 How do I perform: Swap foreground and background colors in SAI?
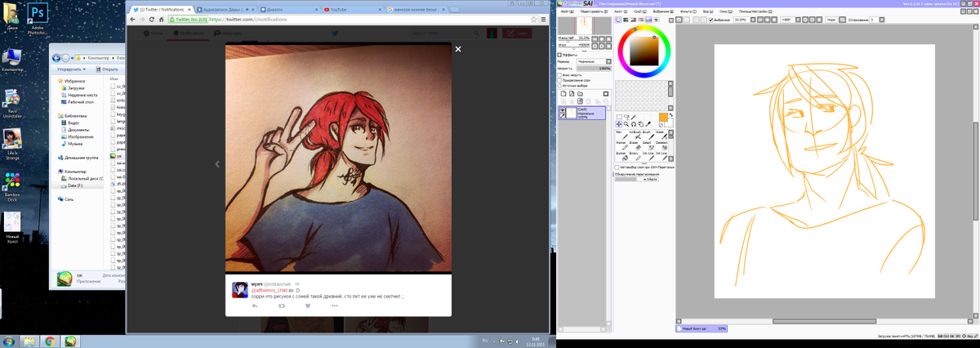pos(671,115)
